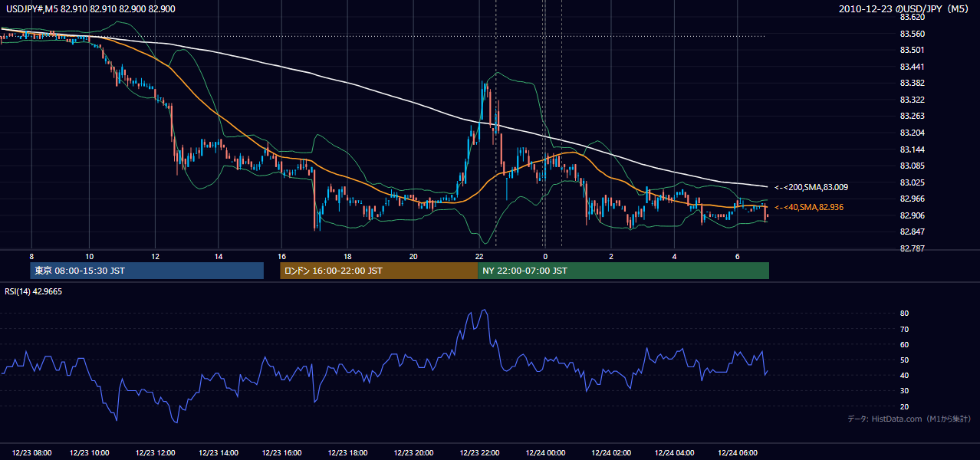Click hour label 14 under price chart
Screen dimensions: 980x460
219,255
